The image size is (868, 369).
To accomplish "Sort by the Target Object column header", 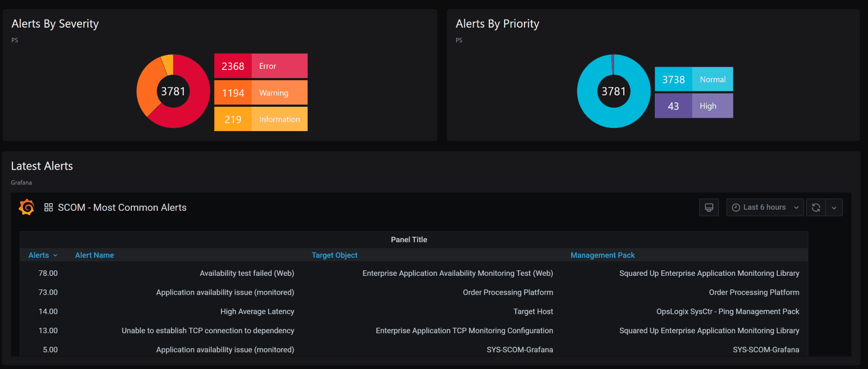I will [334, 255].
